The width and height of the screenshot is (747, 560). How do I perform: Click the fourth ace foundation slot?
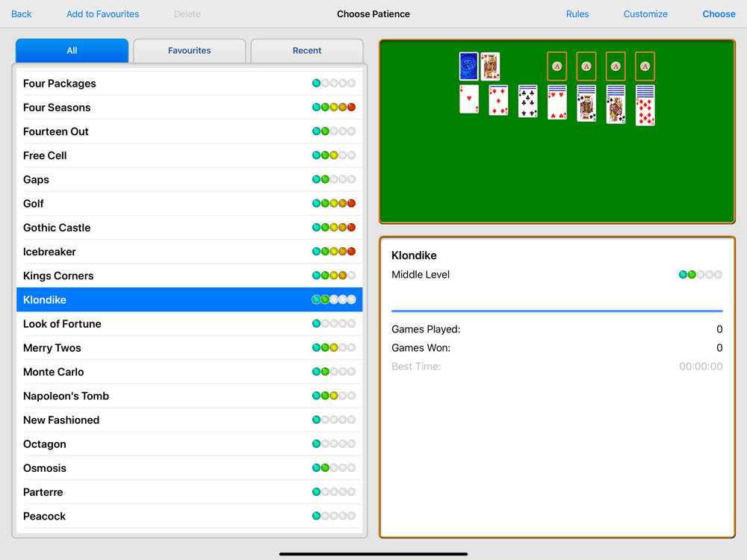click(645, 66)
